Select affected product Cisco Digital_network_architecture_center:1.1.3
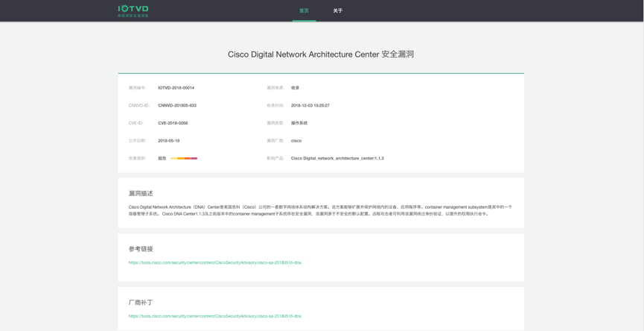Screen dimensions: 644x331 (337, 158)
